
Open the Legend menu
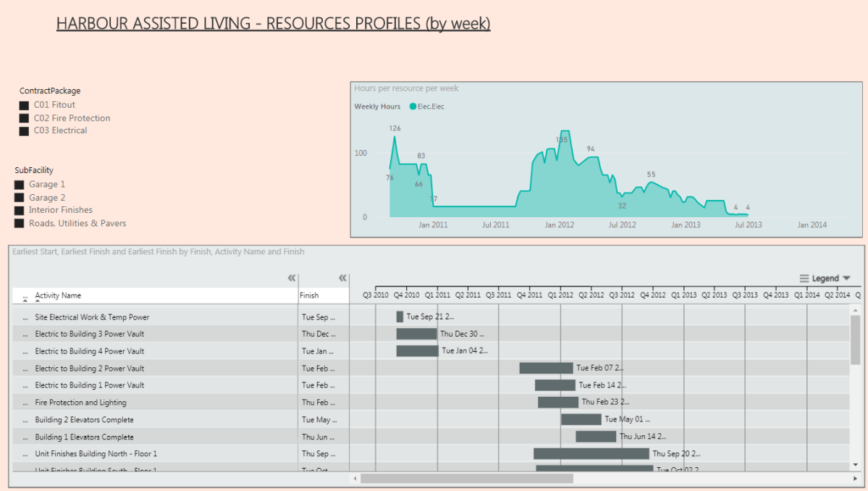[x=824, y=277]
